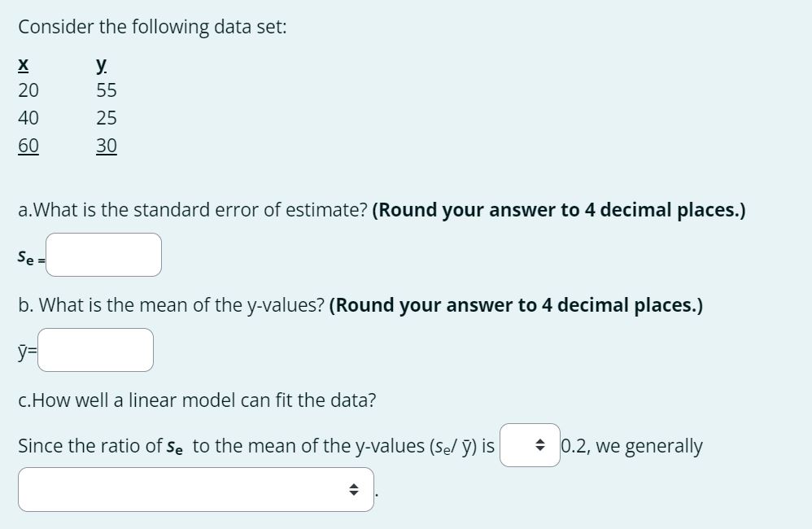
Task: Click the data value 25 under y
Action: (x=107, y=118)
